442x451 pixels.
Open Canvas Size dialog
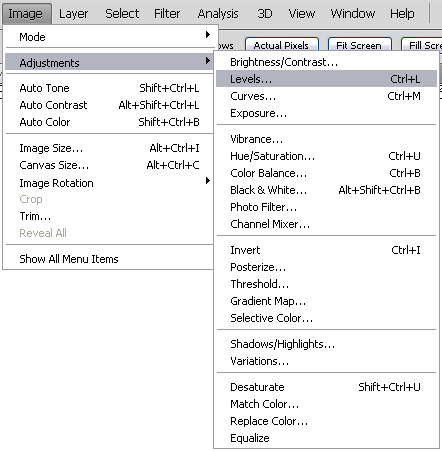click(x=109, y=165)
